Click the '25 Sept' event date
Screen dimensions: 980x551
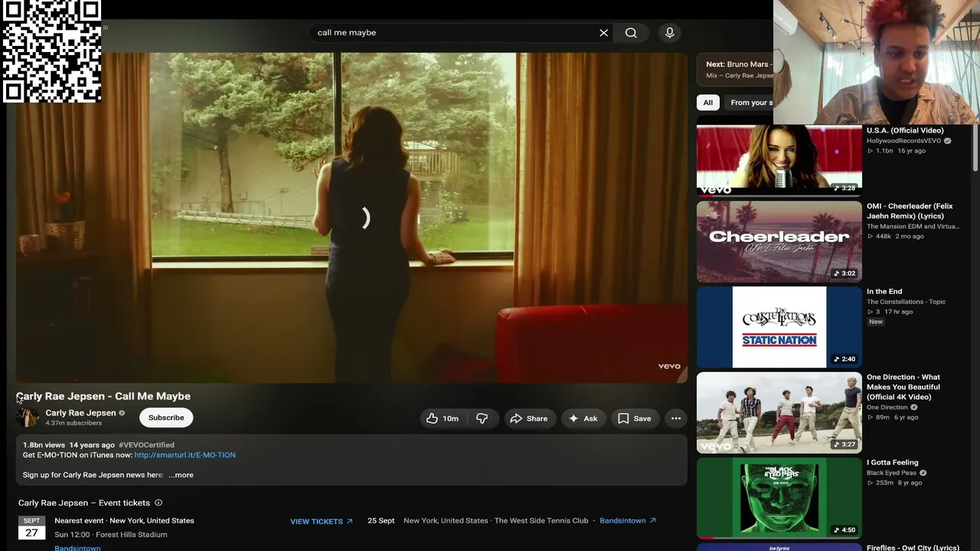click(x=381, y=520)
